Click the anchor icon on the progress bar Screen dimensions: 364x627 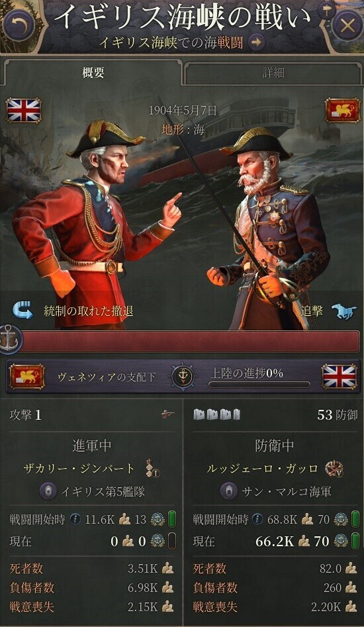[x=7, y=338]
